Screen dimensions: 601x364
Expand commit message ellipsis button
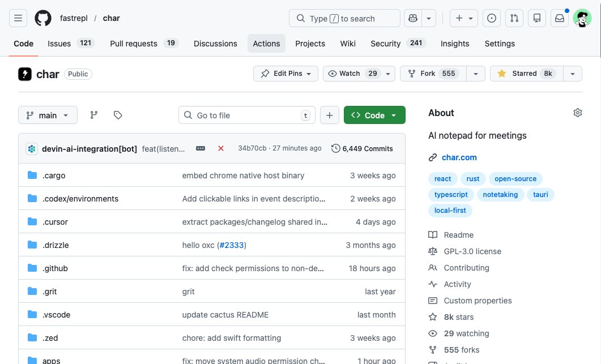point(201,148)
